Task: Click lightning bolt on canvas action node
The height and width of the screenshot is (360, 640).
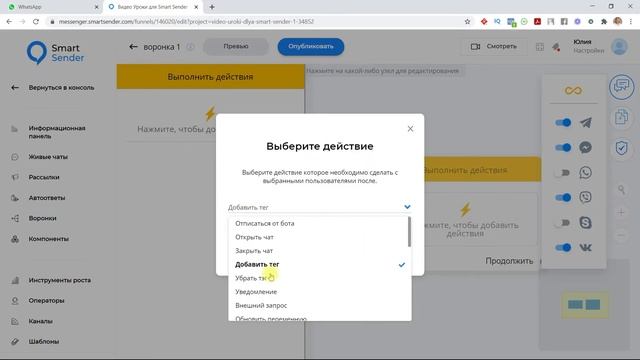Action: coord(465,210)
